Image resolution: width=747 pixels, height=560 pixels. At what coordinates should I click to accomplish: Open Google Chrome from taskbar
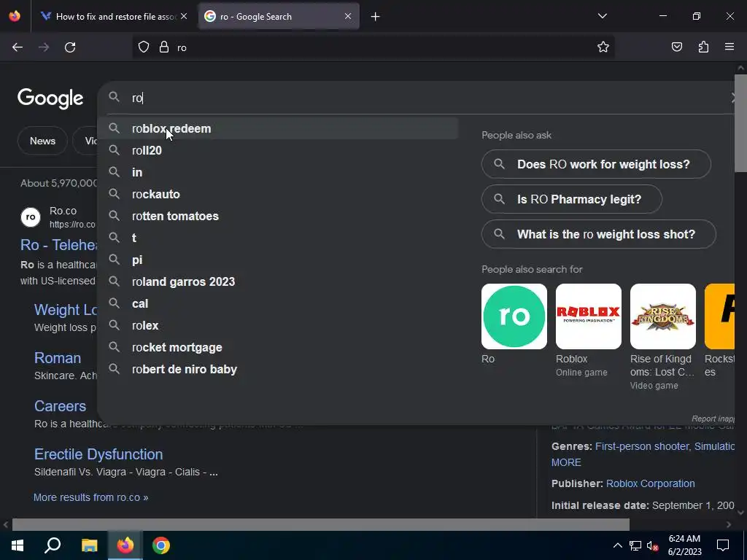coord(161,545)
